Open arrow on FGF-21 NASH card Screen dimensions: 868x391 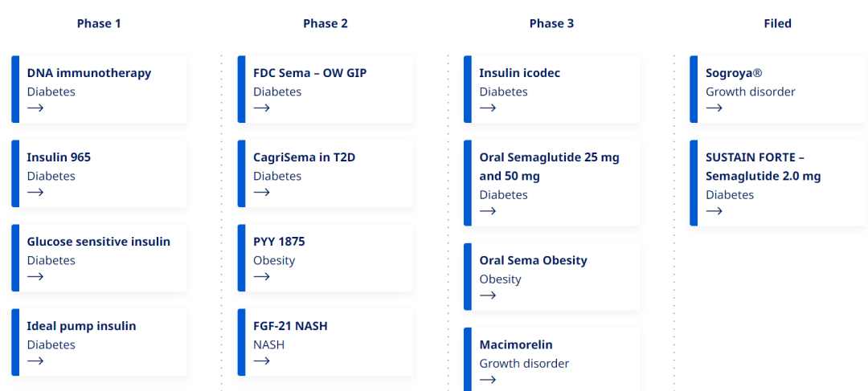[262, 361]
